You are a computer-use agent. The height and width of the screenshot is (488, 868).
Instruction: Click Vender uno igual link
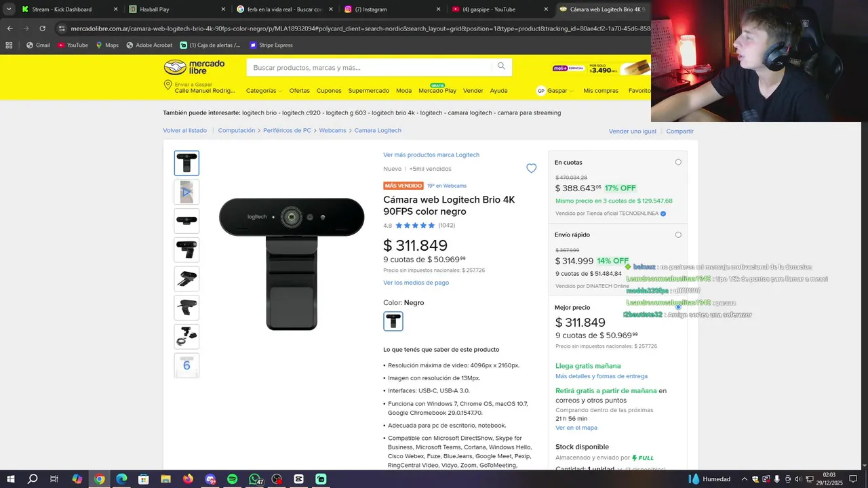tap(633, 131)
